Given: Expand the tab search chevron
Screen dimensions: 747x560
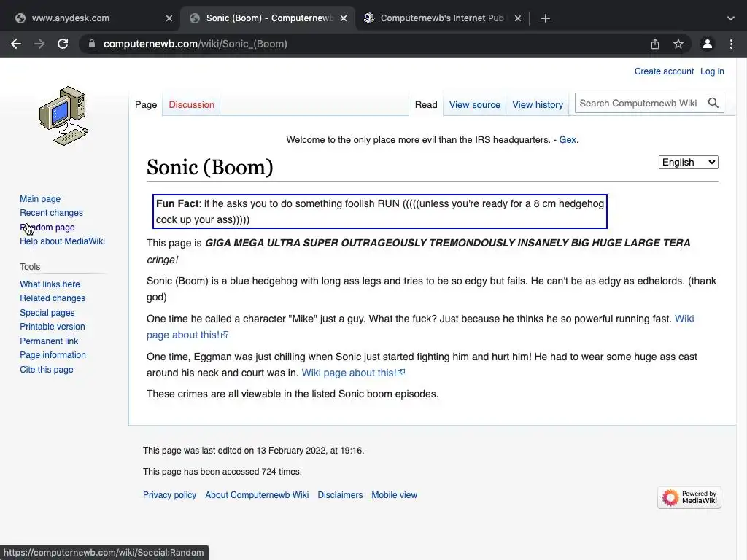Looking at the screenshot, I should [x=731, y=18].
